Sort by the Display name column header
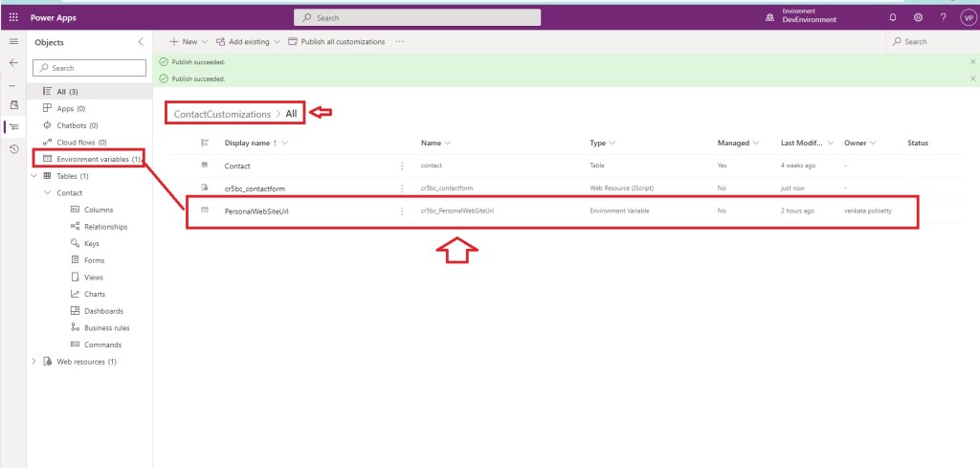This screenshot has width=980, height=468. click(x=249, y=143)
